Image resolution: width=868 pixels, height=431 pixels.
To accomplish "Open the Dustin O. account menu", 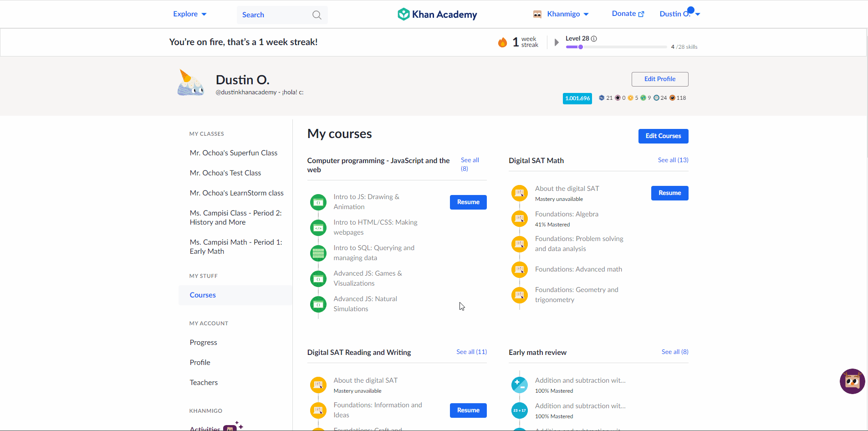I will [x=680, y=14].
